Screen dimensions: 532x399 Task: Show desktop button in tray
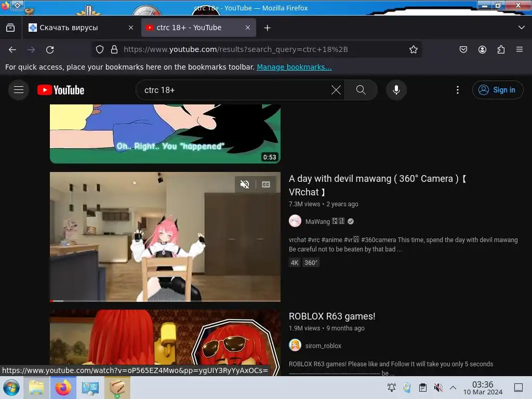pos(518,387)
